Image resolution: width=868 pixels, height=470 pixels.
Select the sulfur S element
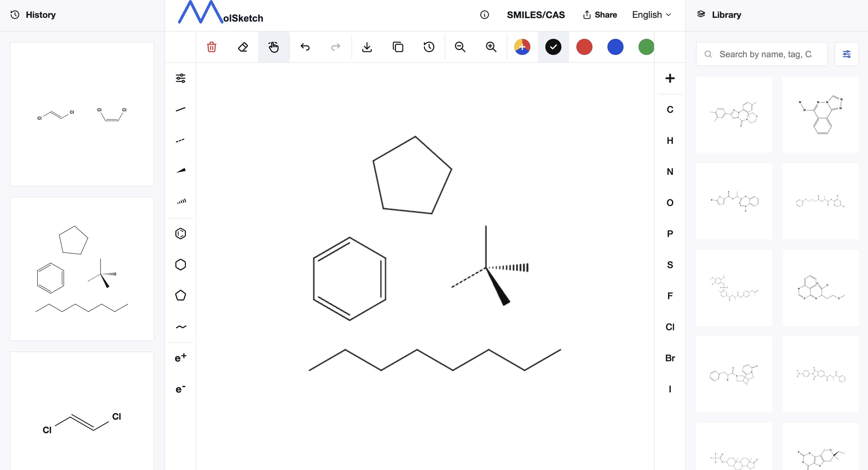[x=670, y=264]
